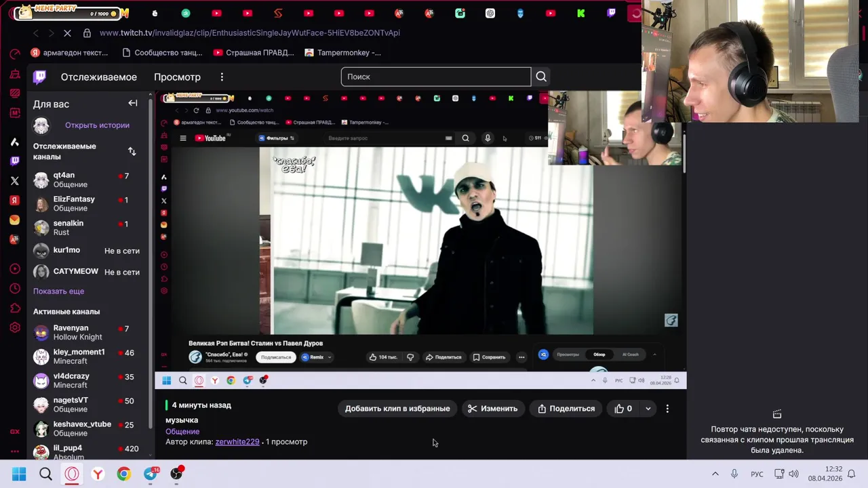Viewport: 868px width, 488px height.
Task: Open sidebar player icon
Action: (15, 269)
